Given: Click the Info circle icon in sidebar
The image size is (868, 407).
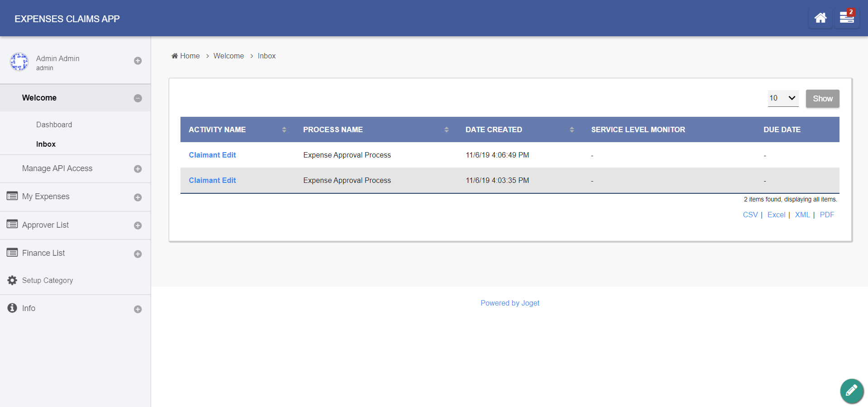Looking at the screenshot, I should point(12,308).
